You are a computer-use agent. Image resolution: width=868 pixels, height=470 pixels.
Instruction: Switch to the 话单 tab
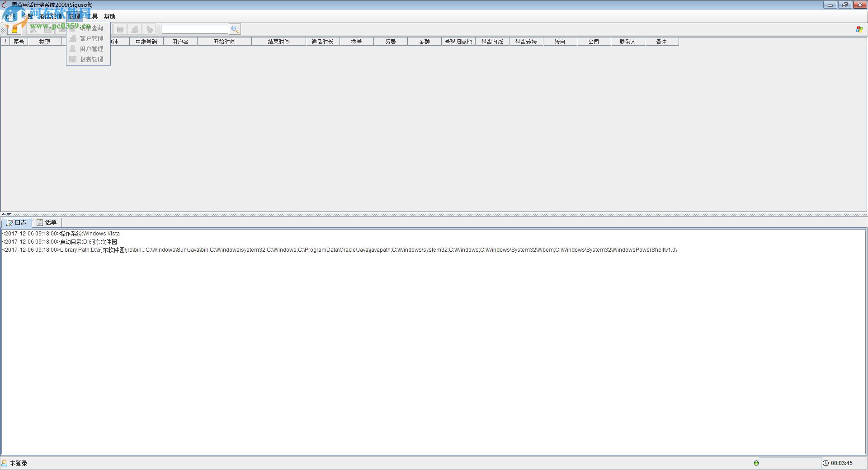pos(47,222)
